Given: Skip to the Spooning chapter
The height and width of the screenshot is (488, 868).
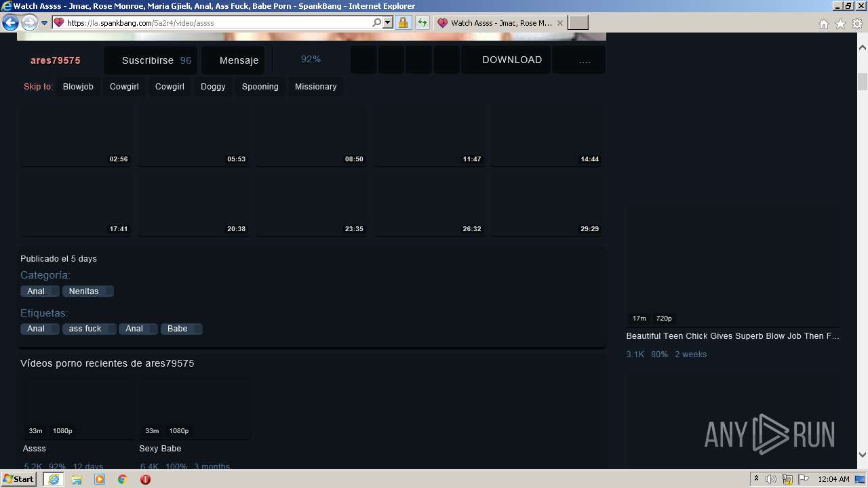Looking at the screenshot, I should pos(260,87).
